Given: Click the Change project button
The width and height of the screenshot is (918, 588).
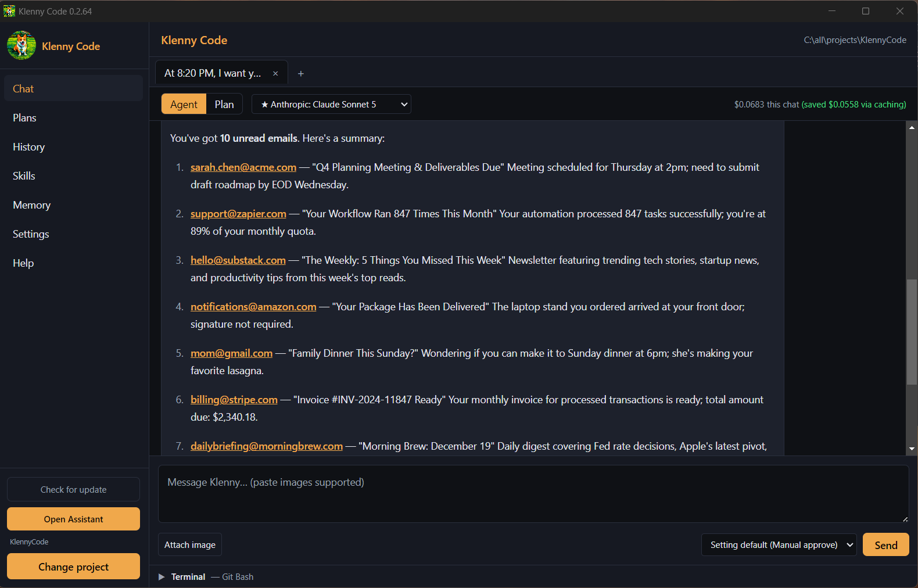Looking at the screenshot, I should [73, 567].
